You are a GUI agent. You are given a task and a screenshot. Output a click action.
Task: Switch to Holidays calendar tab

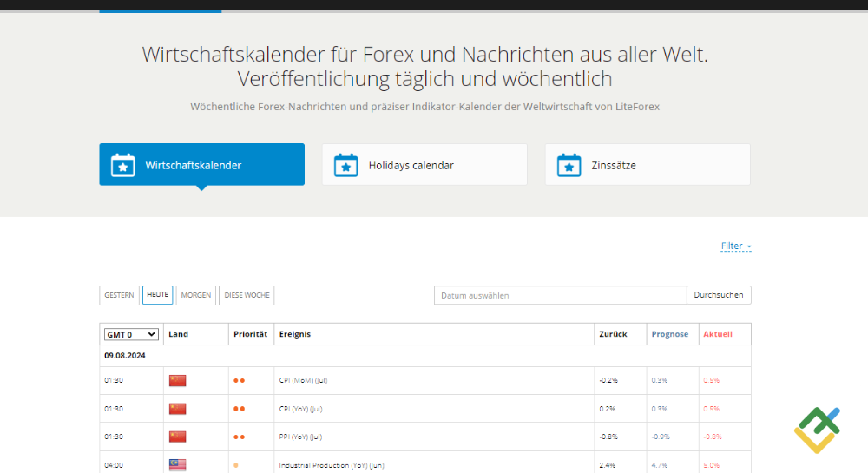(x=424, y=164)
